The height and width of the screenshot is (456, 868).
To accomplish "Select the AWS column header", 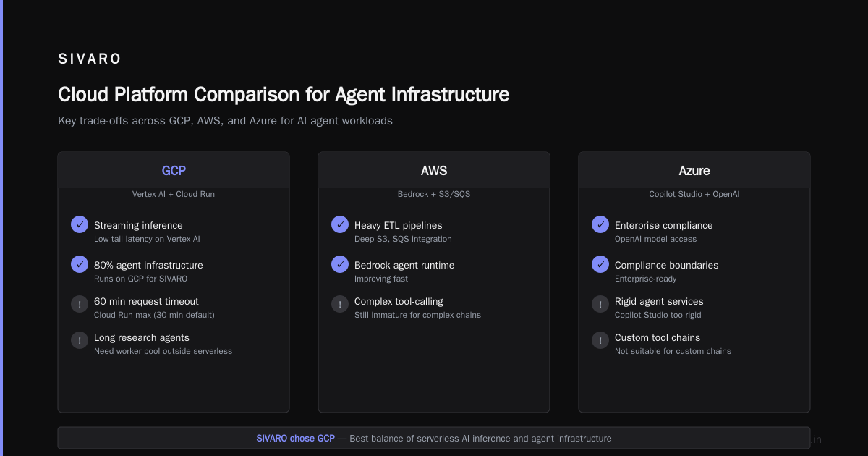I will coord(434,171).
